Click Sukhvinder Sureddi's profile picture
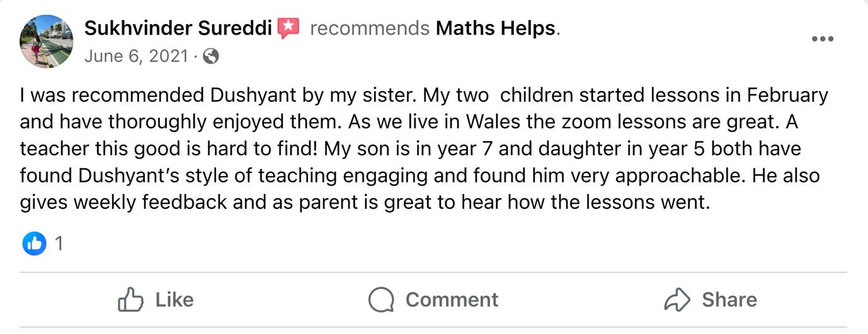868x334 pixels. point(47,42)
